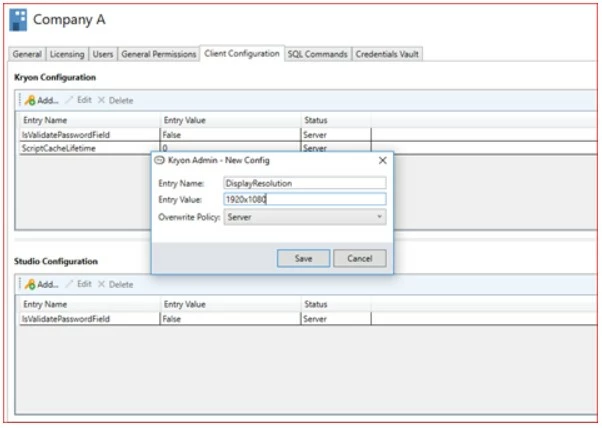The width and height of the screenshot is (602, 428).
Task: Save the new config entry
Action: coord(303,258)
